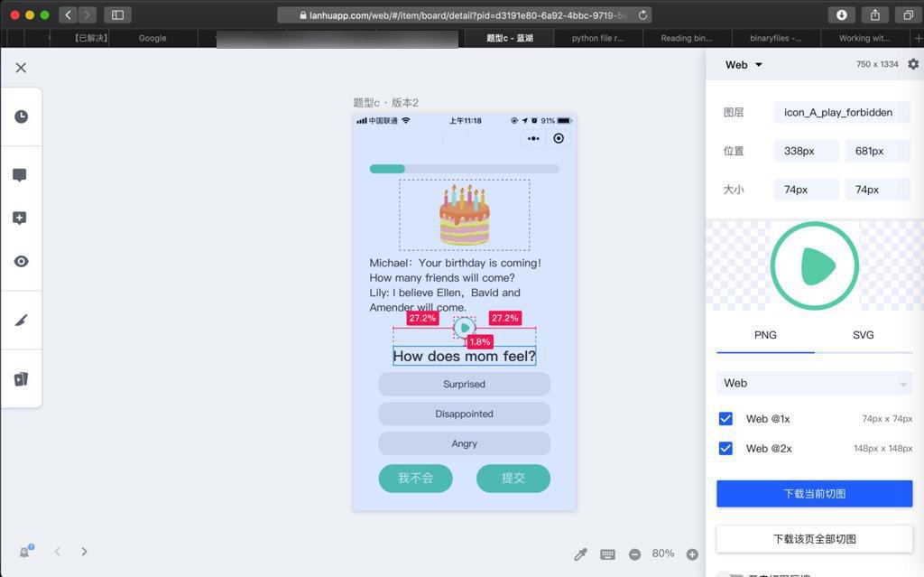The width and height of the screenshot is (924, 577).
Task: Click the mini program three-dots menu icon
Action: coord(533,139)
